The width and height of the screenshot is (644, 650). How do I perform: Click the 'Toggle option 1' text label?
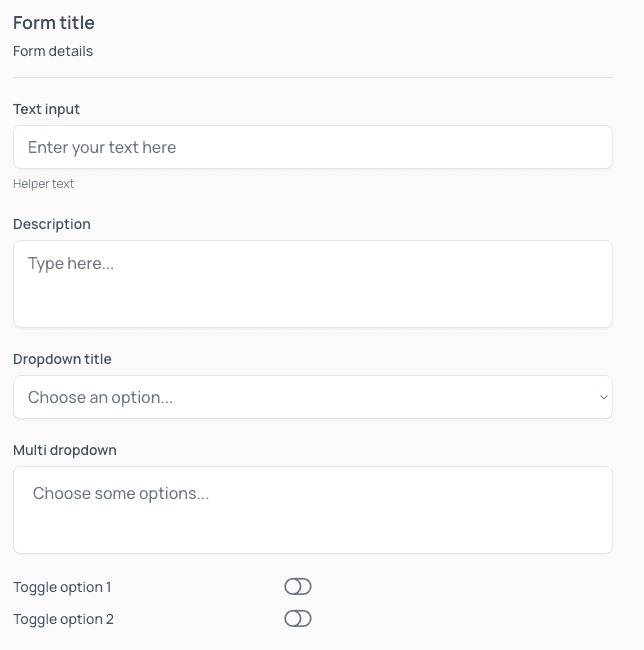[x=62, y=587]
